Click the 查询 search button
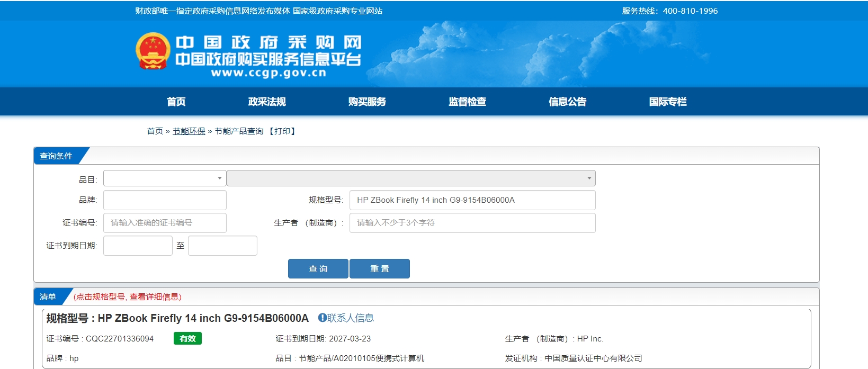This screenshot has height=369, width=868. [318, 268]
